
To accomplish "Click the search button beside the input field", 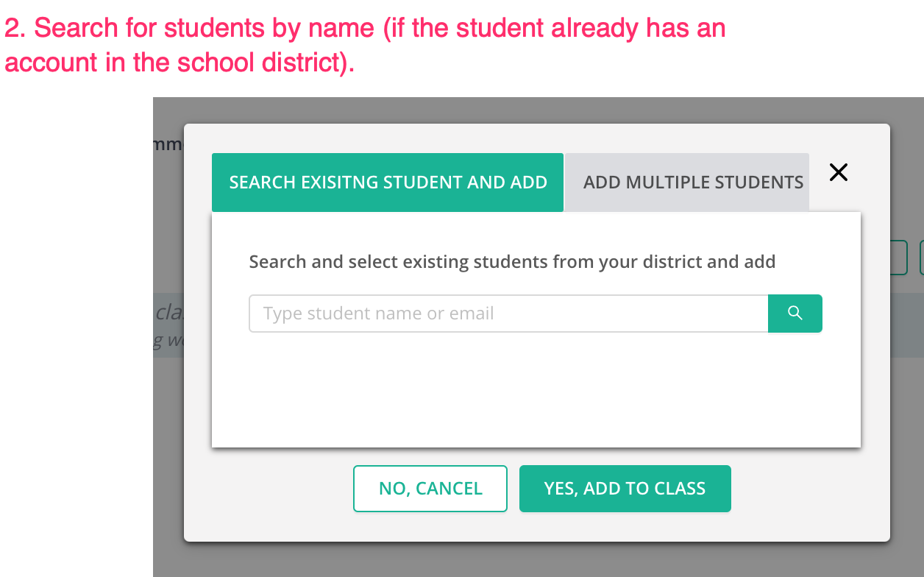I will [x=795, y=313].
